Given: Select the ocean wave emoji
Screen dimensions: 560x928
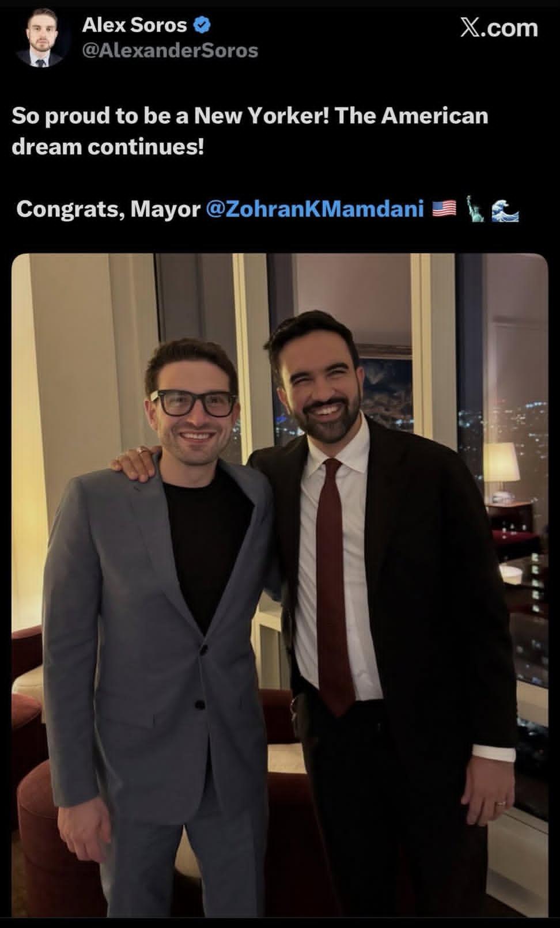Looking at the screenshot, I should click(505, 209).
